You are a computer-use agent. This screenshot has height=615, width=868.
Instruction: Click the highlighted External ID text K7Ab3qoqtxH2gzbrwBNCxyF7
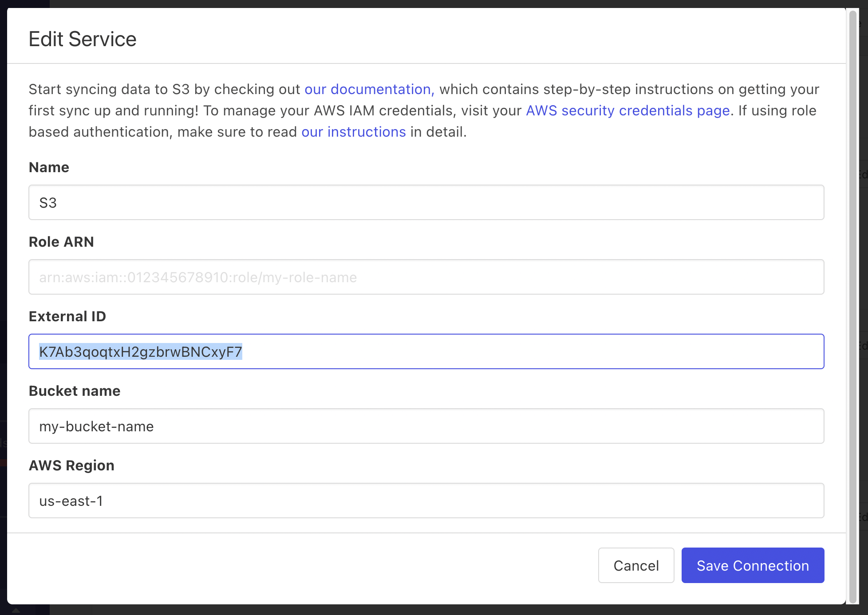(x=140, y=352)
